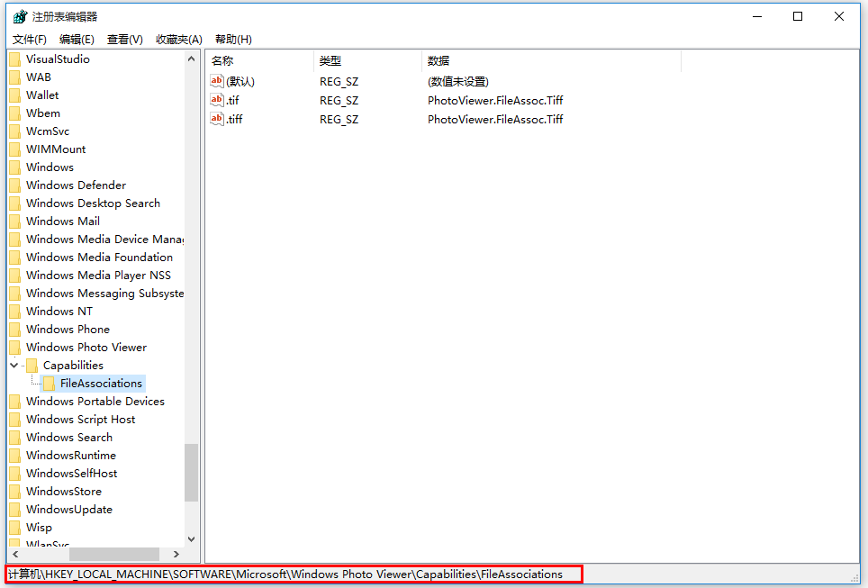Click the string icon beside the .tif value
This screenshot has width=868, height=588.
click(216, 100)
